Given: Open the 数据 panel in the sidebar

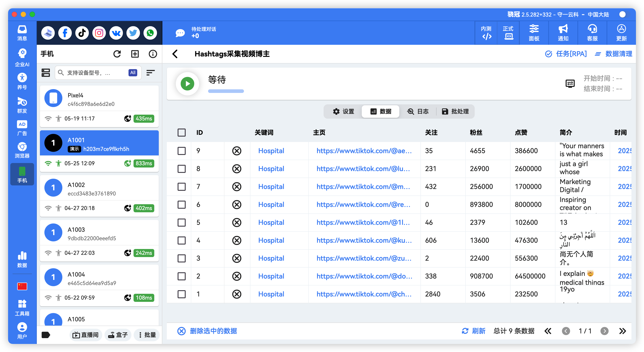Looking at the screenshot, I should click(22, 259).
